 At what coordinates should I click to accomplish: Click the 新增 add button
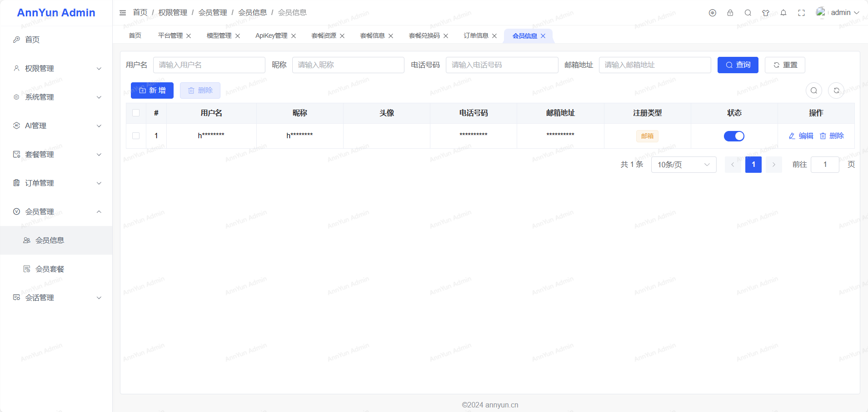pos(152,90)
